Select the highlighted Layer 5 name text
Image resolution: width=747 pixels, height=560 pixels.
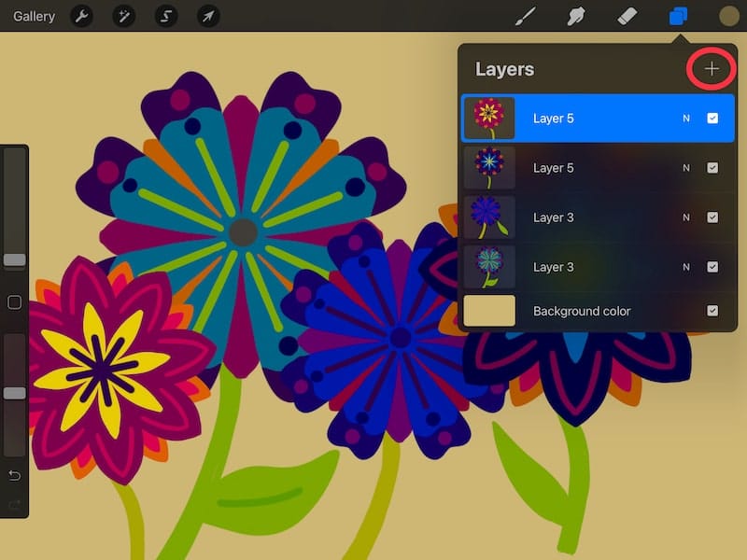tap(553, 119)
